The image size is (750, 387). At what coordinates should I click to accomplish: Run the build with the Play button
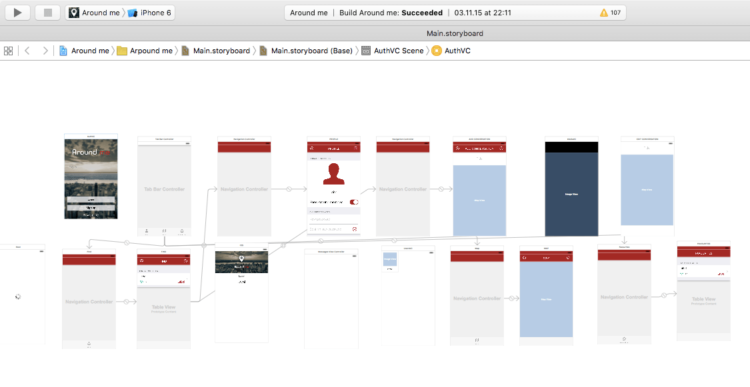(x=18, y=12)
